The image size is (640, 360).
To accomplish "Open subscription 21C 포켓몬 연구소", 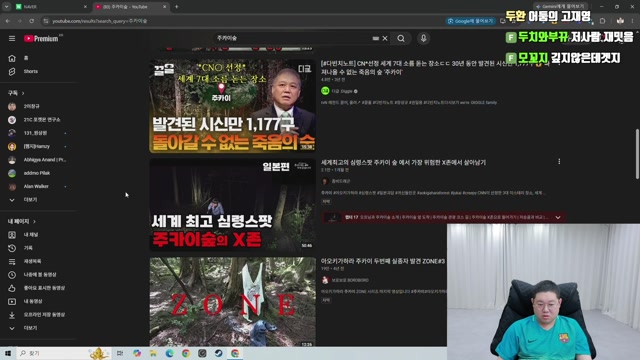I will (x=35, y=120).
